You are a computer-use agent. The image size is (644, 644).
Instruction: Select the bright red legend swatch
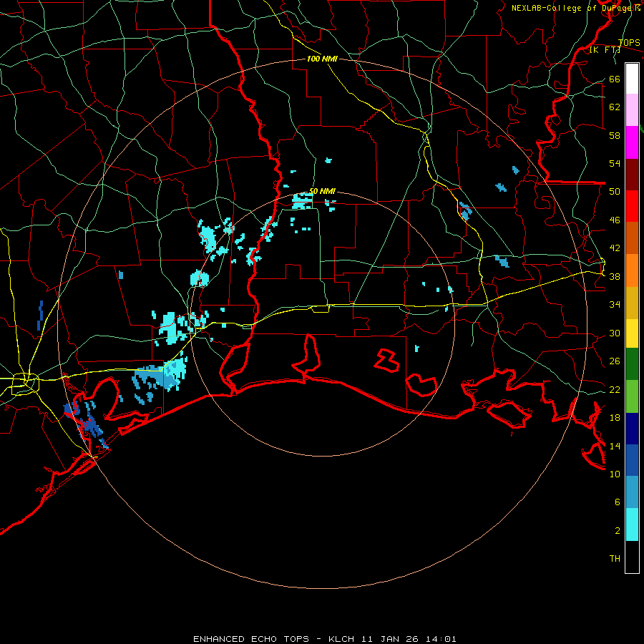click(x=632, y=206)
